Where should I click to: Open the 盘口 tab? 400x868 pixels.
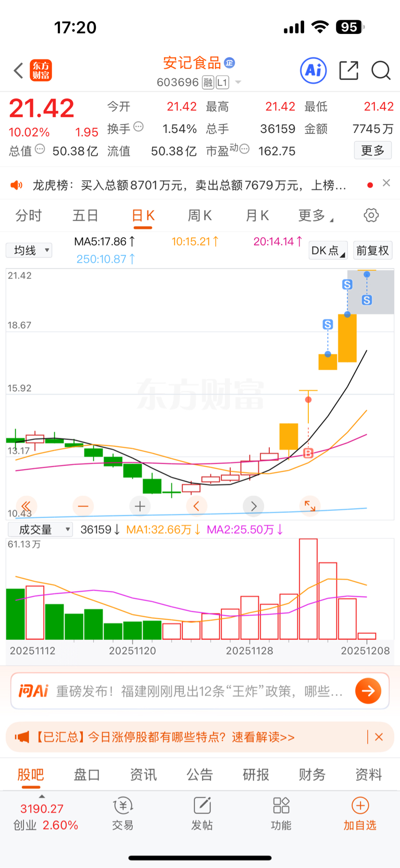87,775
